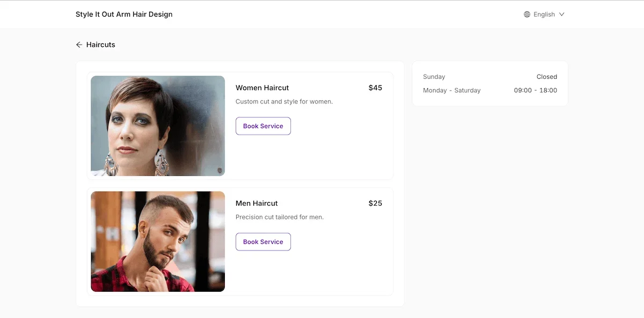Click 'Precision cut tailored for men.' text
Screen dimensions: 644x318
pos(280,217)
